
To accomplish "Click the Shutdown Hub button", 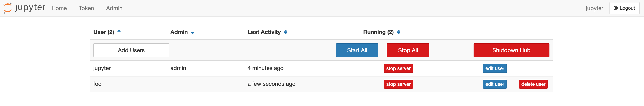I will (511, 50).
